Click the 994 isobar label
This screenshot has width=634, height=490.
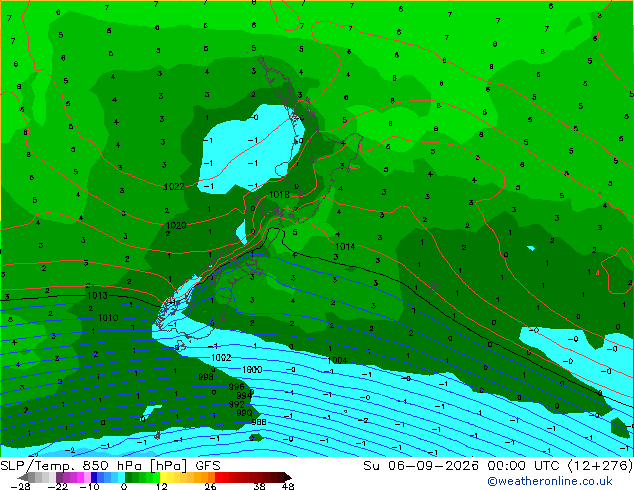point(243,395)
